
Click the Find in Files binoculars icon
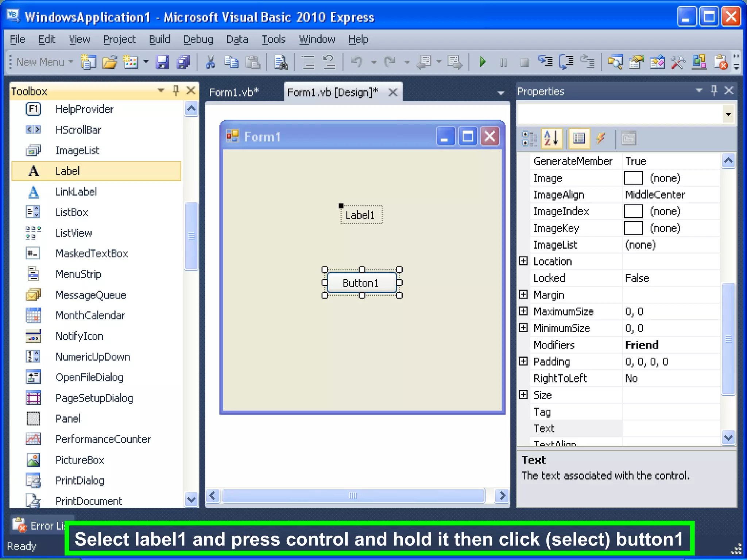[x=281, y=62]
